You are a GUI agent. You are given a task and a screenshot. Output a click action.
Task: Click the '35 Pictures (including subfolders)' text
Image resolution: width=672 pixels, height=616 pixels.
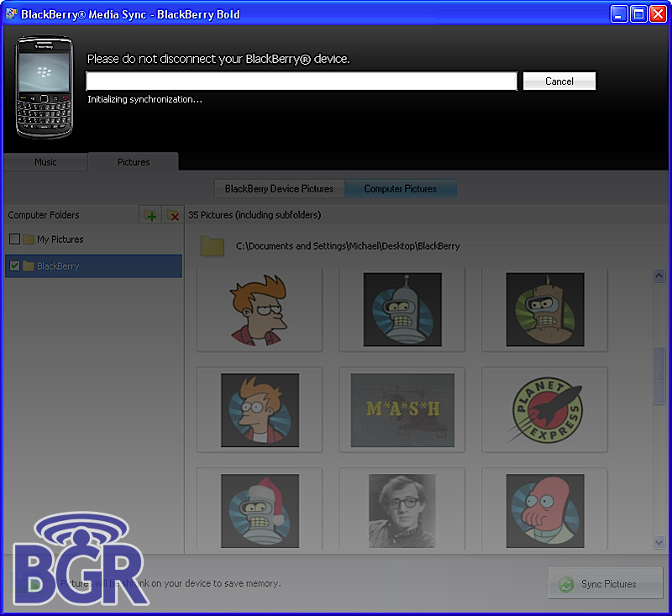[255, 215]
